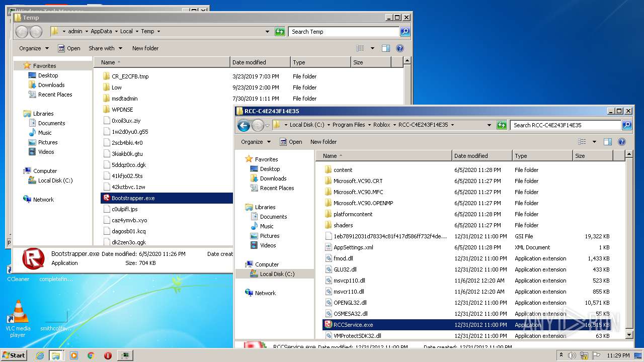This screenshot has height=362, width=644.
Task: Open the content folder in RCC window
Action: click(343, 170)
